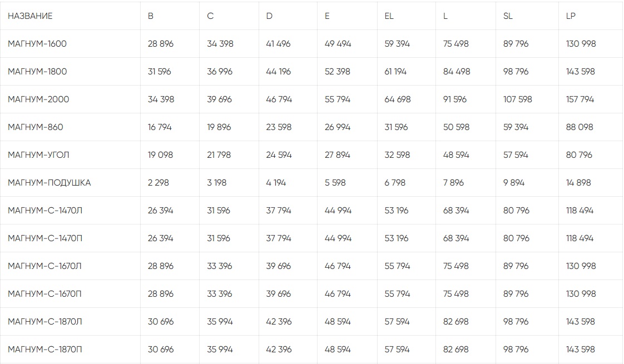The width and height of the screenshot is (624, 364).
Task: Click the МАГНУМ-1600 row name
Action: tap(37, 44)
